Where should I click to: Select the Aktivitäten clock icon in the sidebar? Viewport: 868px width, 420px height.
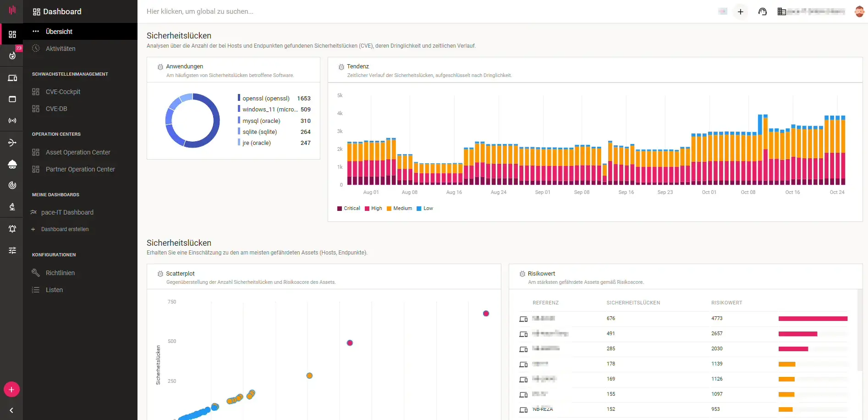(35, 48)
